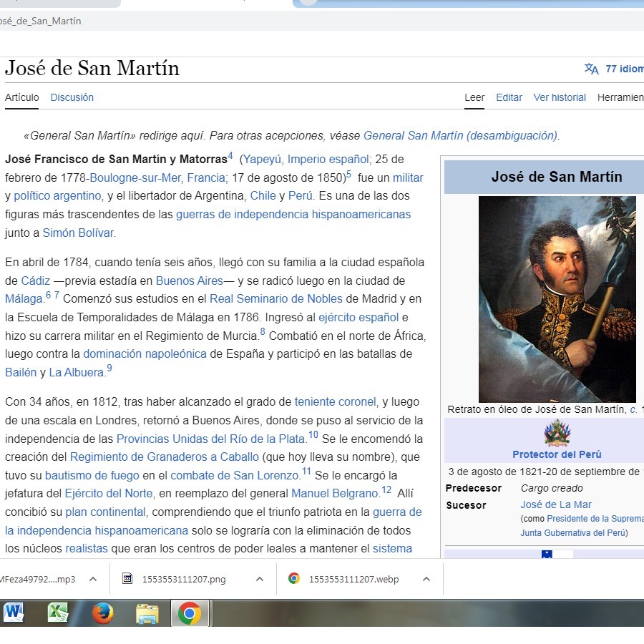Open the militar link
644x644 pixels.
point(408,178)
